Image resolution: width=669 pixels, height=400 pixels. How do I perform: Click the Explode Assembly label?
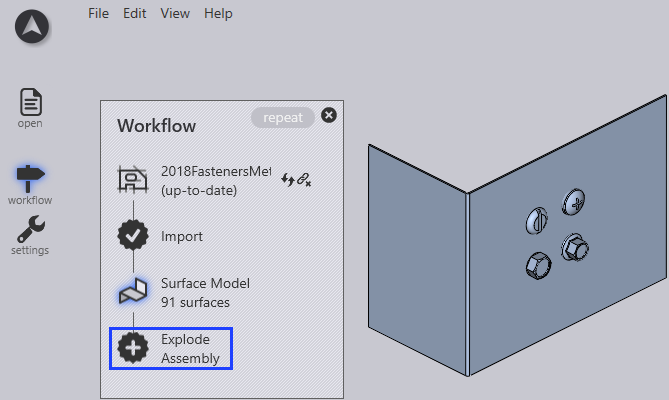pos(190,348)
